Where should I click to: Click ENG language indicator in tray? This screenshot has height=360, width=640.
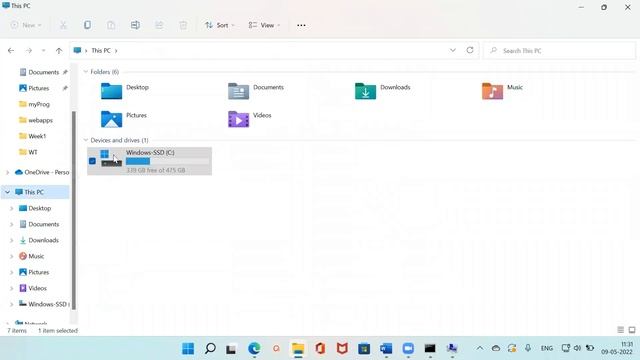tap(547, 348)
